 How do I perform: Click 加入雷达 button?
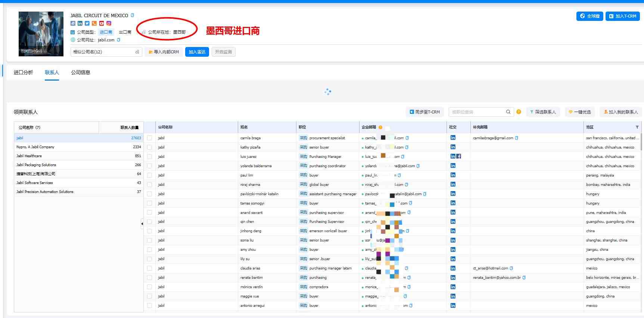coord(197,52)
